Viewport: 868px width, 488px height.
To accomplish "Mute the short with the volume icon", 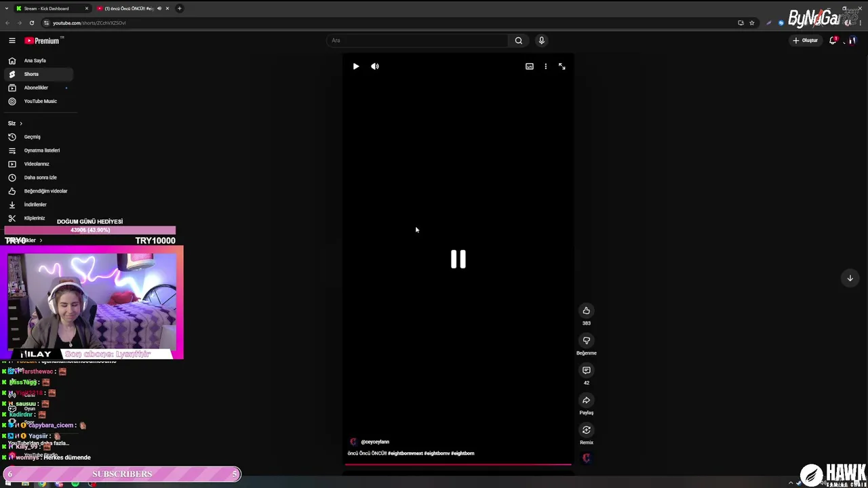I will click(375, 66).
